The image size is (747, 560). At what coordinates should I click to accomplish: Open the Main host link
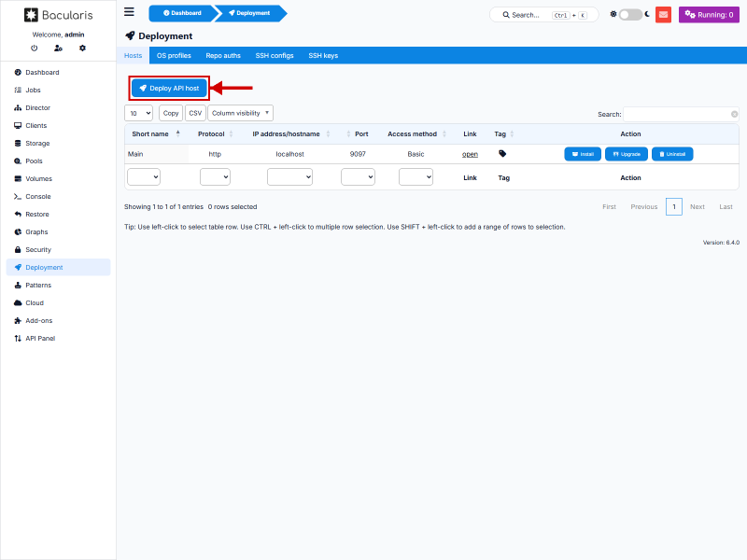point(470,154)
